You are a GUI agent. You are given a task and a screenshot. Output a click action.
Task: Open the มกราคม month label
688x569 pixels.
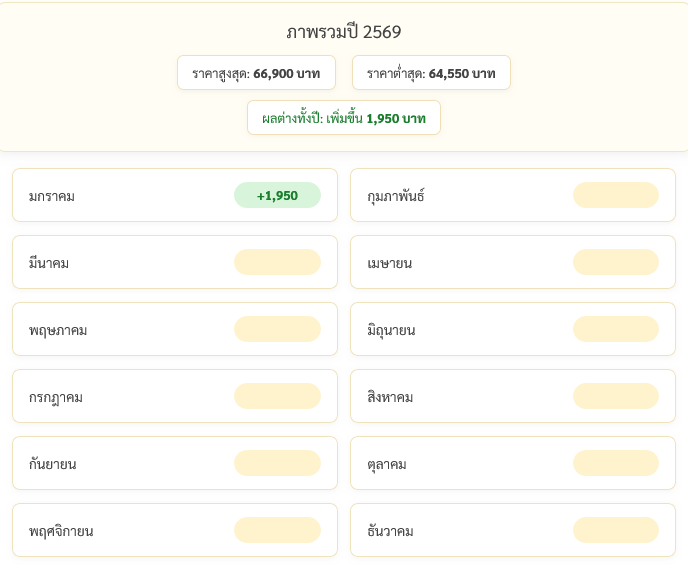[x=52, y=196]
